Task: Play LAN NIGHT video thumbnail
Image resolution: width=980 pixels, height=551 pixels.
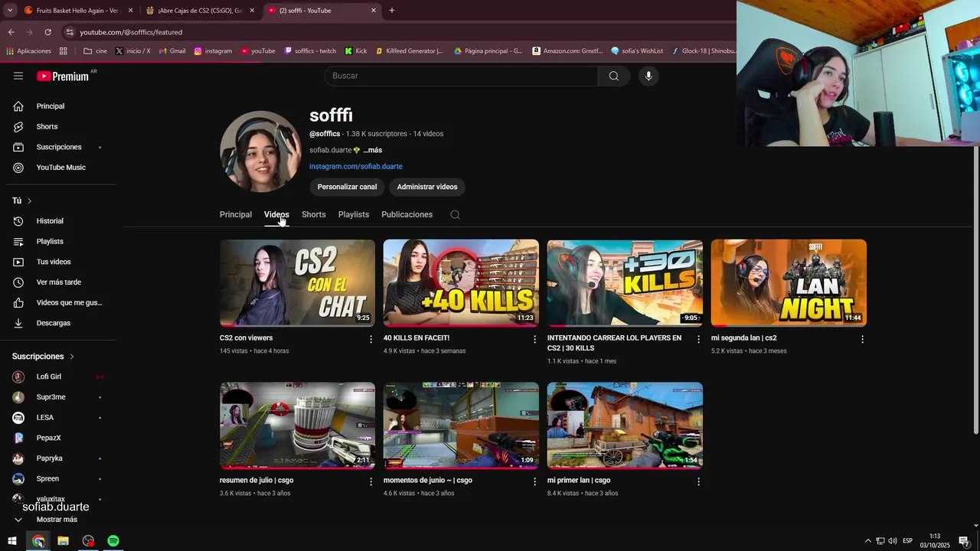Action: [x=789, y=283]
